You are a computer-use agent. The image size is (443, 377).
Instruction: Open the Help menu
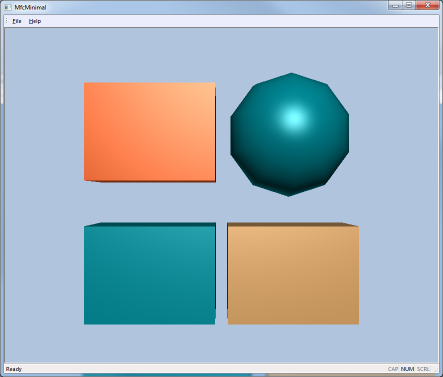pyautogui.click(x=35, y=21)
